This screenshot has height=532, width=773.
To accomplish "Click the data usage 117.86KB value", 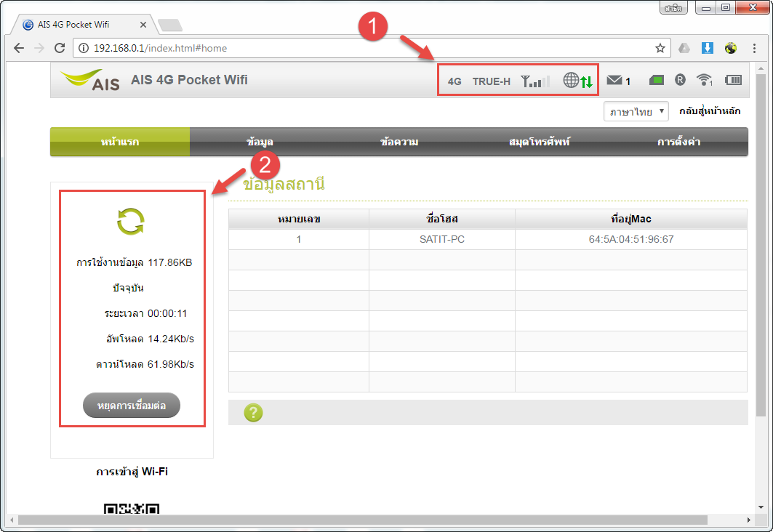I will click(x=170, y=262).
